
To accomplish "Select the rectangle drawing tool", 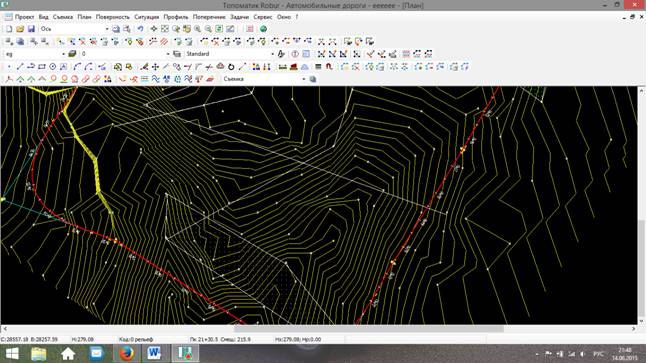I will coord(42,66).
